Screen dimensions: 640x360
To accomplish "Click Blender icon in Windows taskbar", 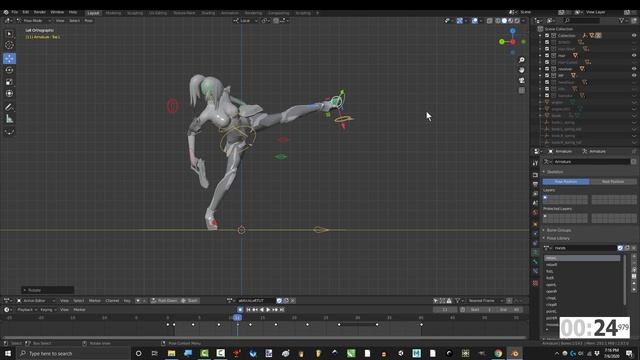I will point(514,353).
